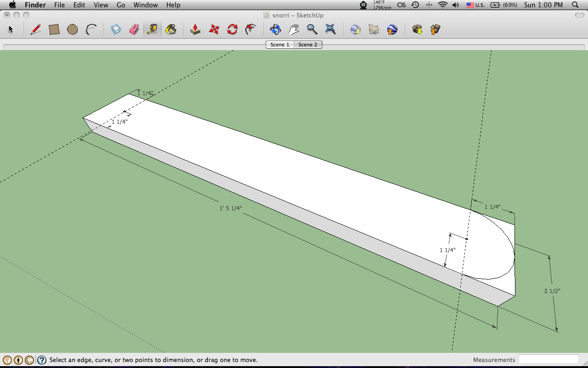Click Get Current View globe icon

[x=356, y=30]
